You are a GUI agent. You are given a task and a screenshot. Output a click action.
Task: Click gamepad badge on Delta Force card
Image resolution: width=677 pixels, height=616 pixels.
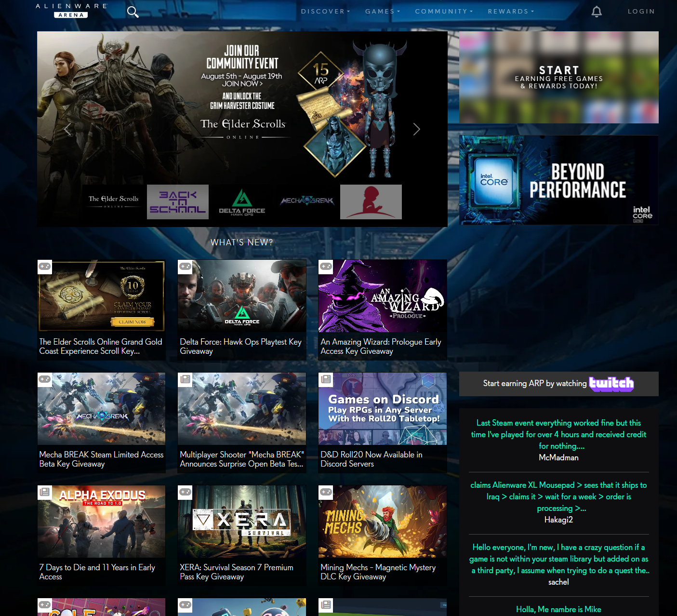[x=186, y=267]
